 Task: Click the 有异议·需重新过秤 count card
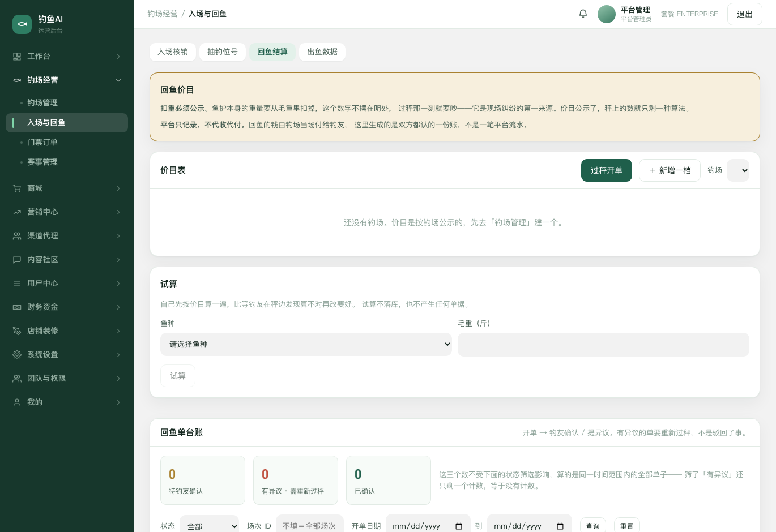[296, 480]
